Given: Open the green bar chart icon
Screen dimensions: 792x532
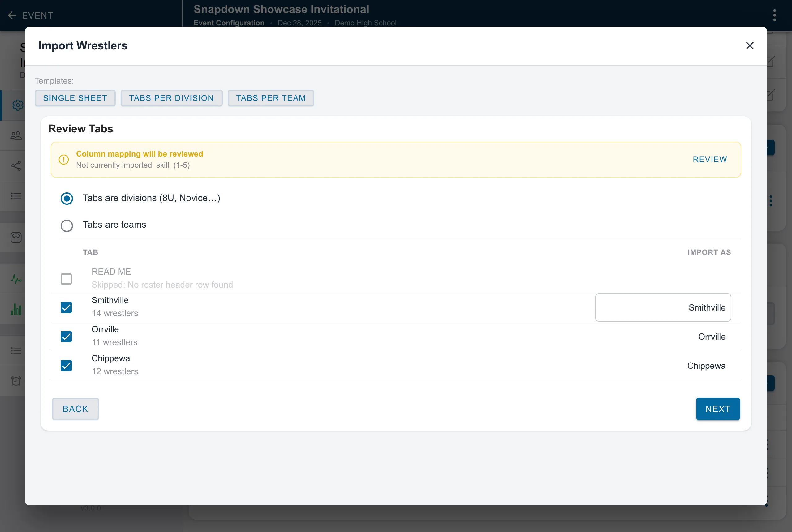Looking at the screenshot, I should [16, 309].
